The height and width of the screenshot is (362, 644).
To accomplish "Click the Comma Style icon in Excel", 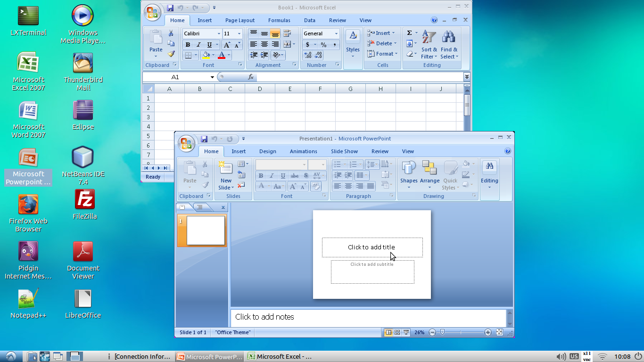I will click(x=334, y=45).
